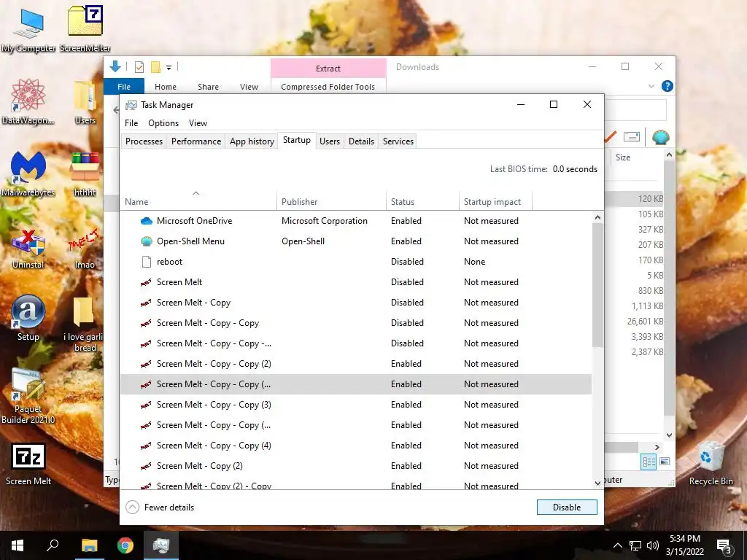Open the notification center icon
747x560 pixels.
724,545
